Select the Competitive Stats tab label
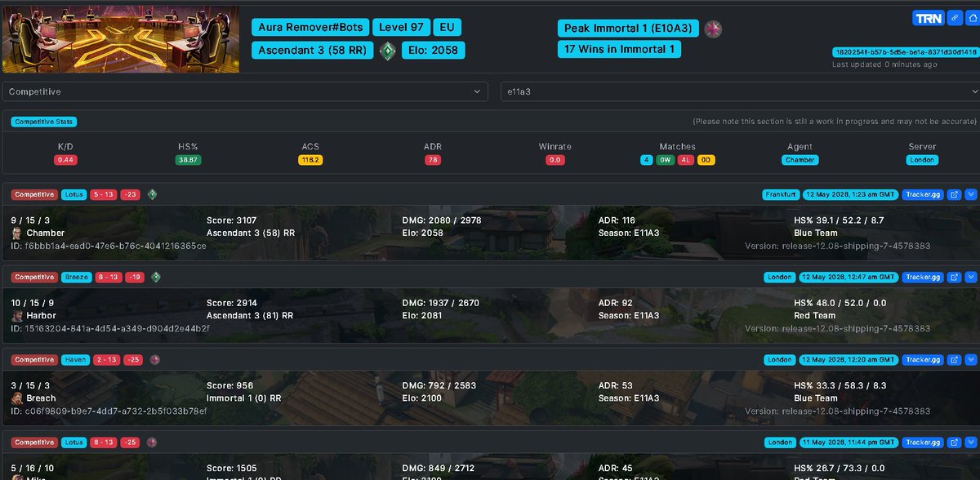 pyautogui.click(x=43, y=122)
